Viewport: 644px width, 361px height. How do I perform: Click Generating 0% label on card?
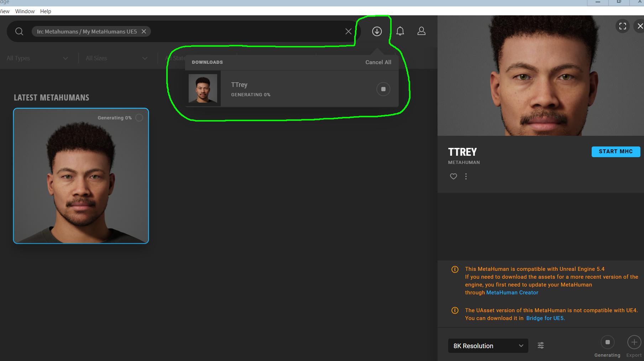(x=115, y=118)
